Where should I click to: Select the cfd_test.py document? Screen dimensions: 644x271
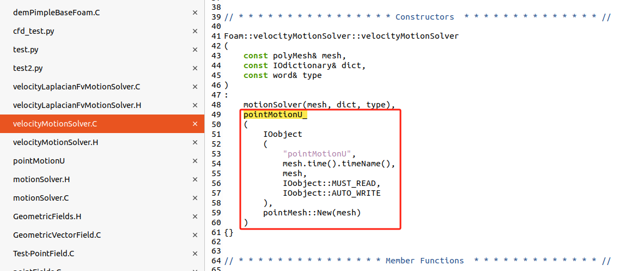tap(34, 31)
